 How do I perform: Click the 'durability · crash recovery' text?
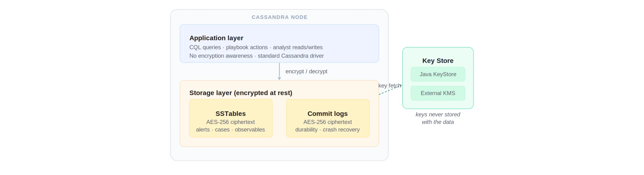328,129
